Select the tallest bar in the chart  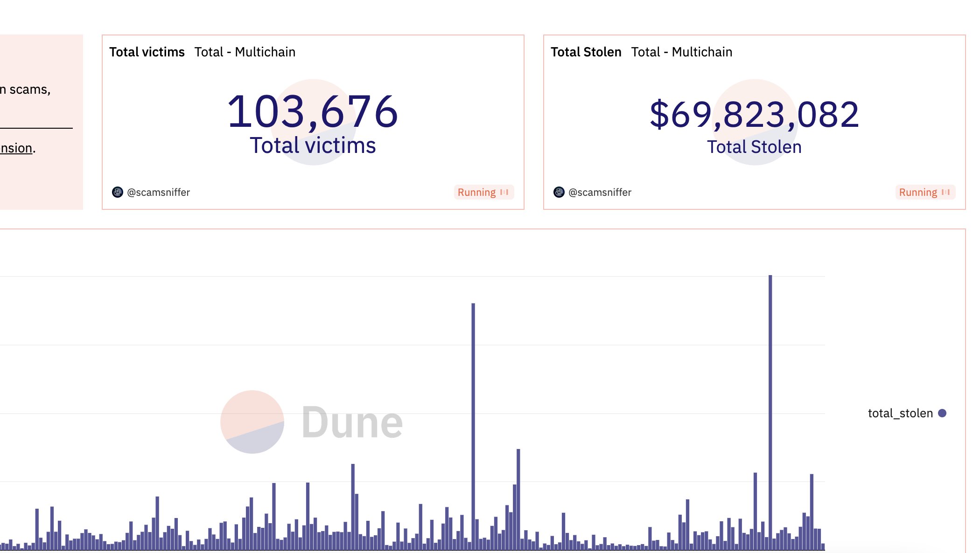point(770,410)
